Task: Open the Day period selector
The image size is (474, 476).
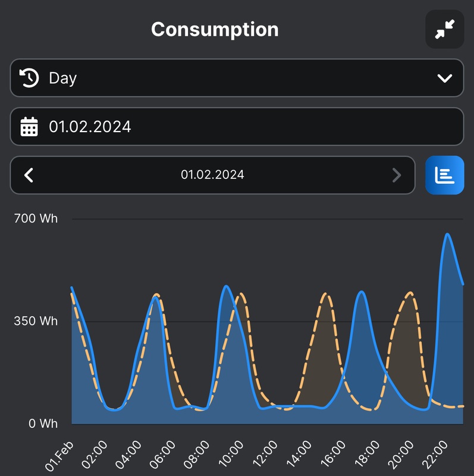Action: pyautogui.click(x=236, y=78)
